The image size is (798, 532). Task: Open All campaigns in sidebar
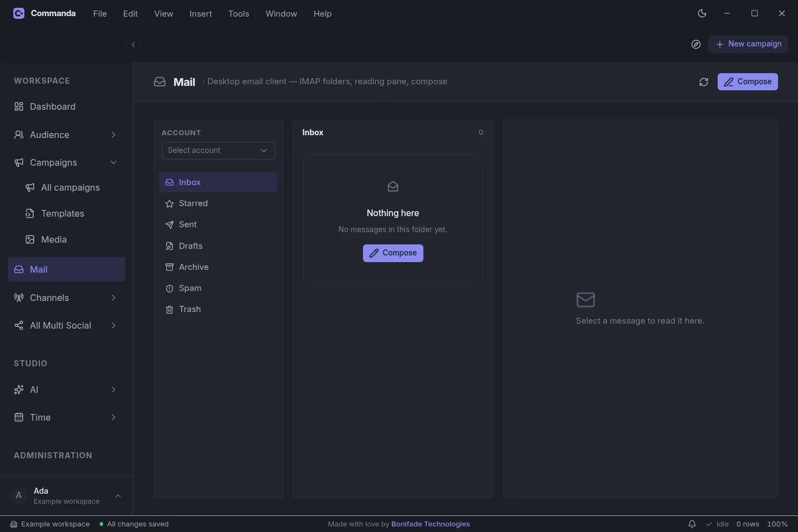coord(72,187)
